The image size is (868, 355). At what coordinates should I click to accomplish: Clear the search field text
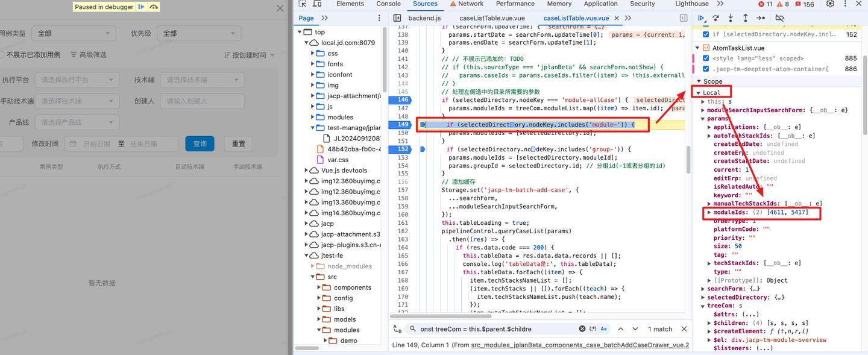(582, 329)
